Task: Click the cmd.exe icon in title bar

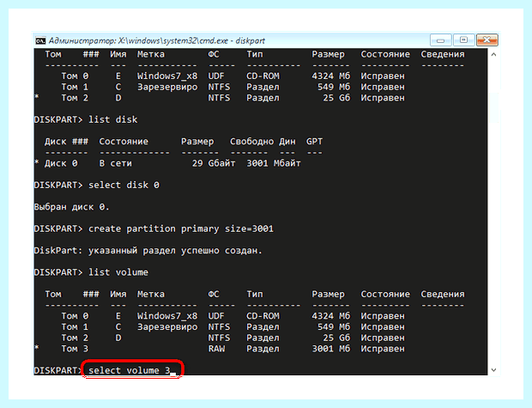Action: click(x=40, y=40)
